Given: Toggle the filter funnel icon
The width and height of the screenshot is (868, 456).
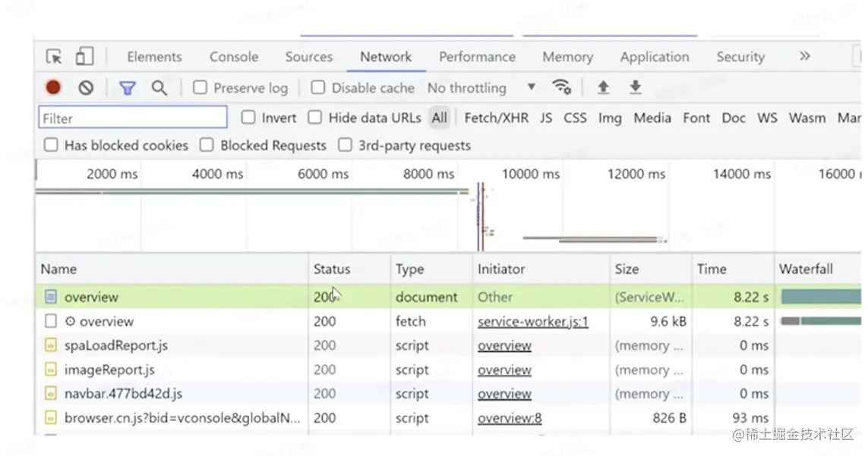Looking at the screenshot, I should tap(128, 88).
